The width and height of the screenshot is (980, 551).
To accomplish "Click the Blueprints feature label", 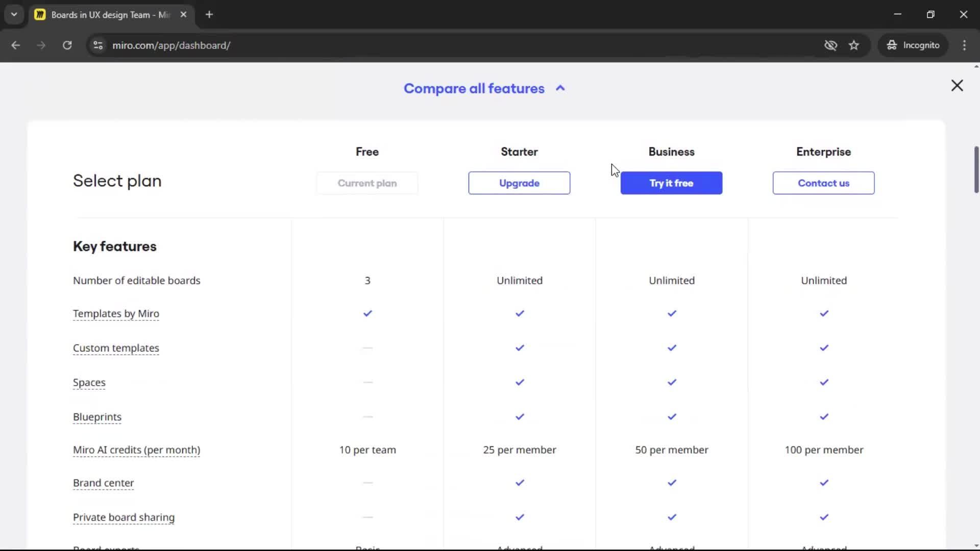I will click(x=97, y=417).
